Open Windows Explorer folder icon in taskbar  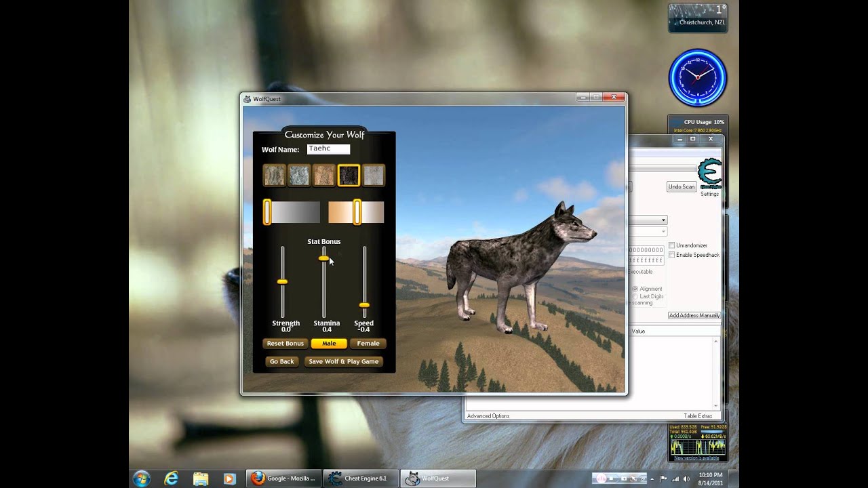[201, 478]
